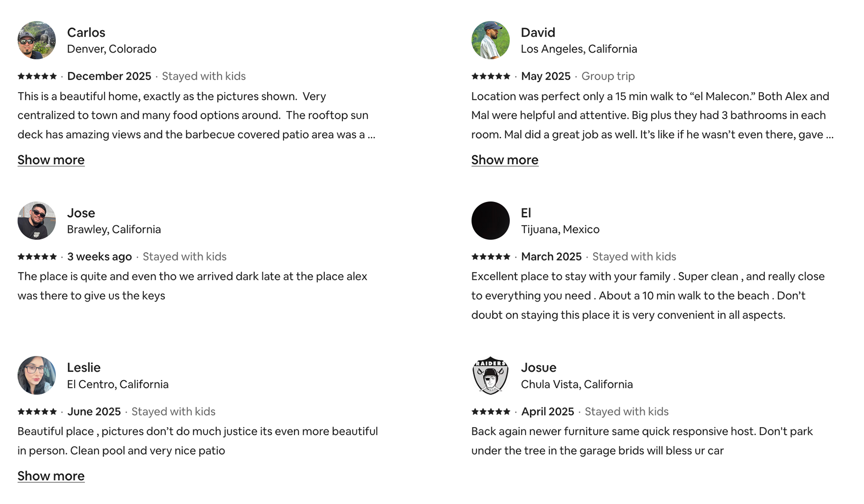The image size is (864, 504).
Task: Click the reviewer name Josue
Action: pos(538,367)
